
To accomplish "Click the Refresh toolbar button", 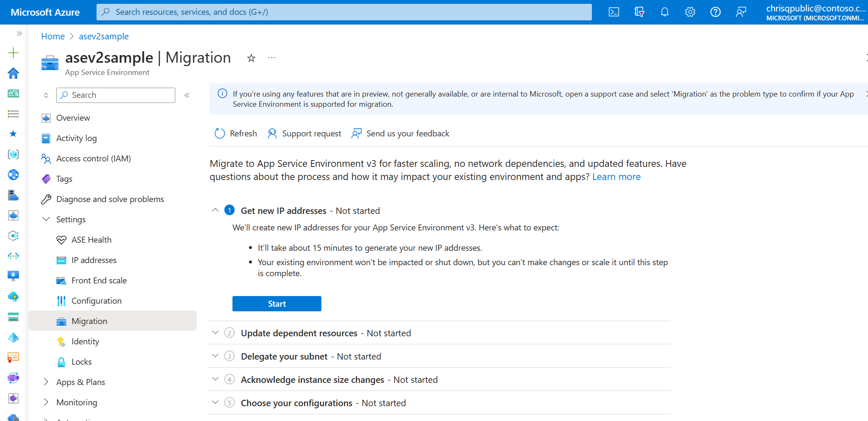I will (236, 133).
